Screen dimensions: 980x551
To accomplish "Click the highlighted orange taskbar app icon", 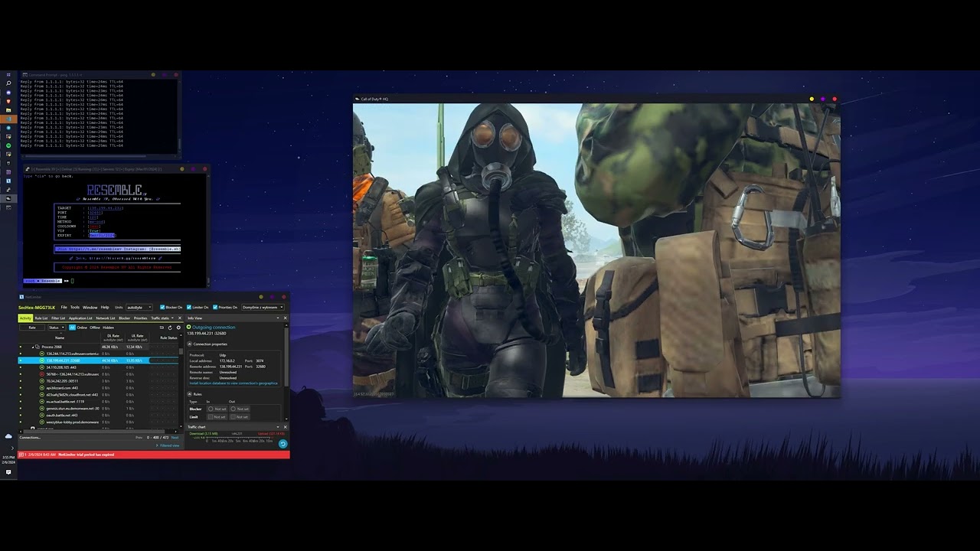I will pos(8,119).
